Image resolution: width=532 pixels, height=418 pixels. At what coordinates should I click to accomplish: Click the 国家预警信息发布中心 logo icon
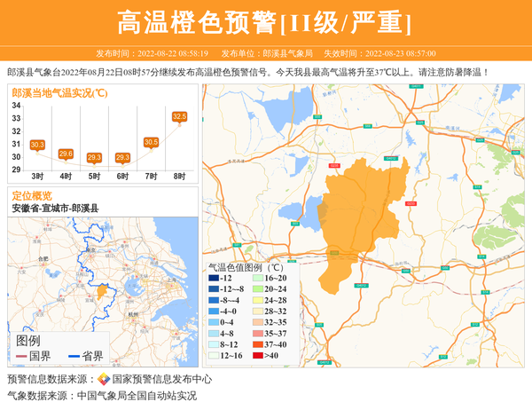coord(104,379)
